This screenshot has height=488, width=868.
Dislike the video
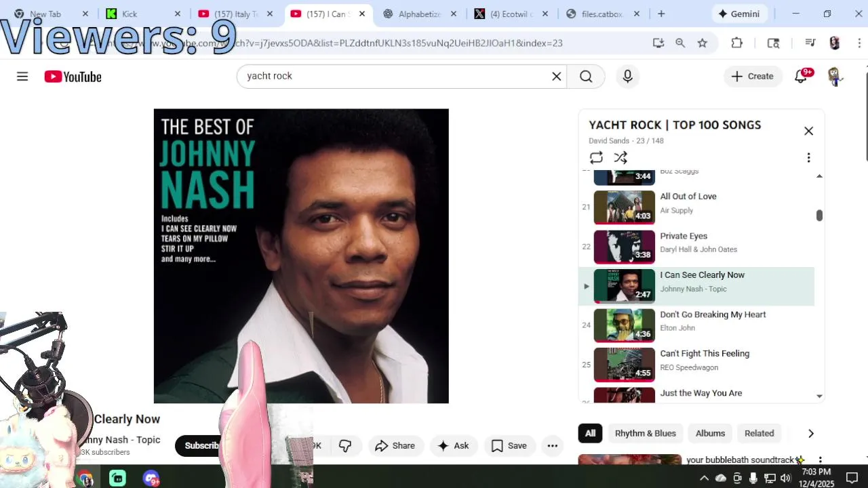pyautogui.click(x=345, y=446)
